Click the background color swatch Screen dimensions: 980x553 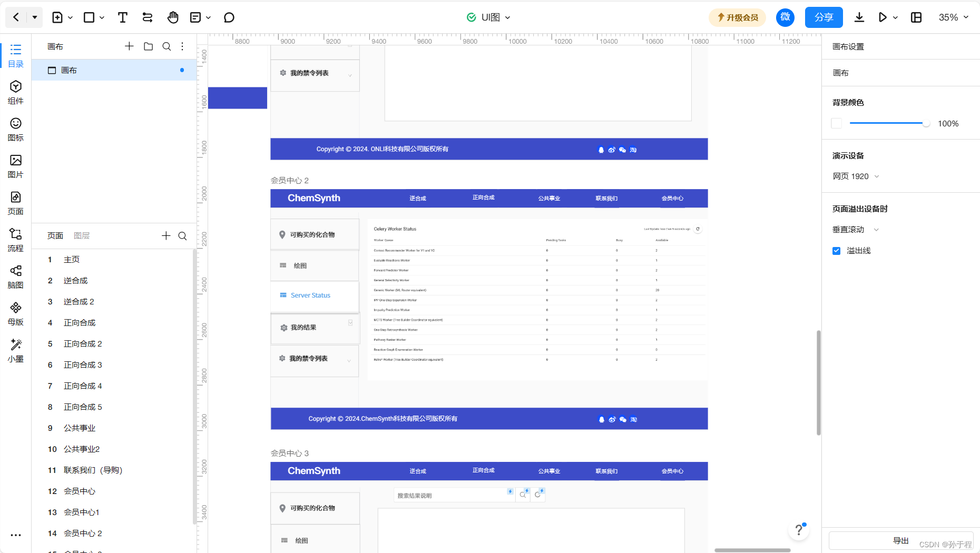tap(837, 123)
